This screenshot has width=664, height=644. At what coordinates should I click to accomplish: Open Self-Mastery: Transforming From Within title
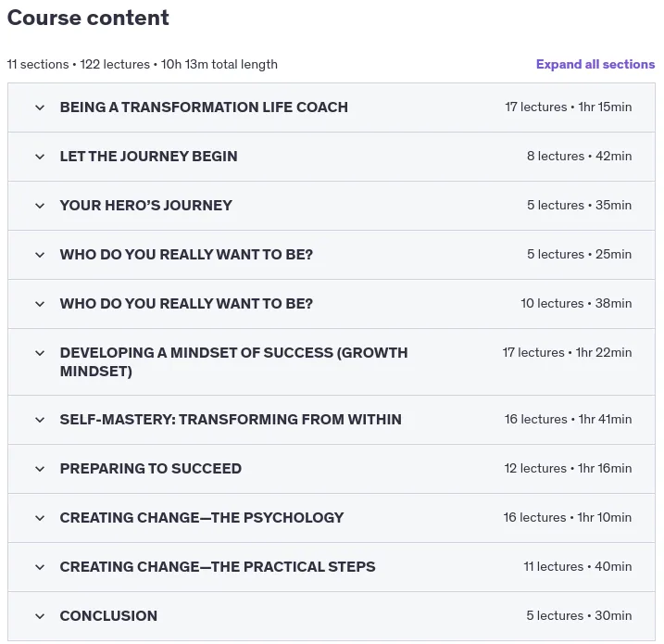[x=231, y=420]
